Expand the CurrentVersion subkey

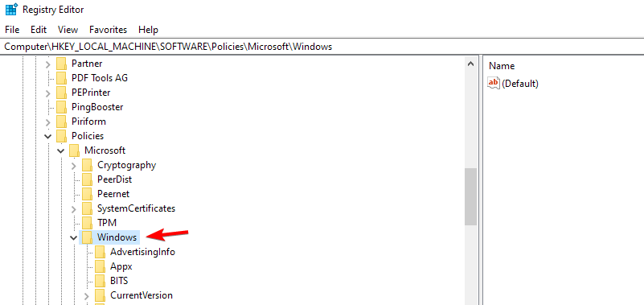[x=87, y=295]
